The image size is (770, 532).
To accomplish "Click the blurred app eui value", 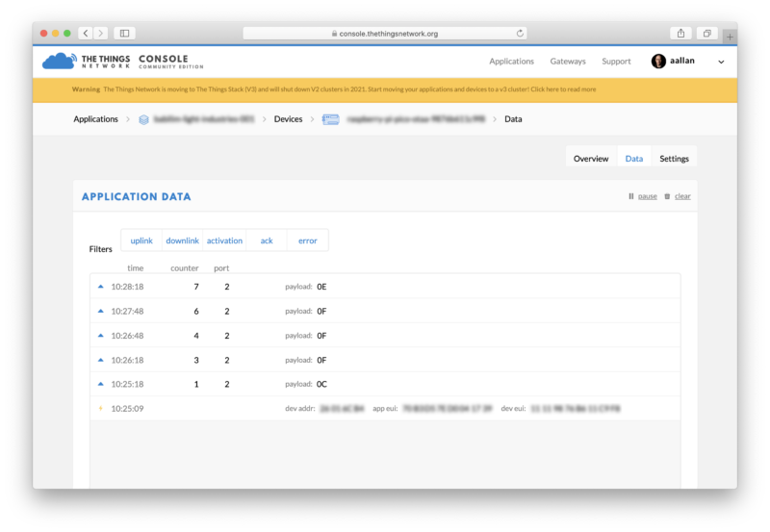I will 448,408.
